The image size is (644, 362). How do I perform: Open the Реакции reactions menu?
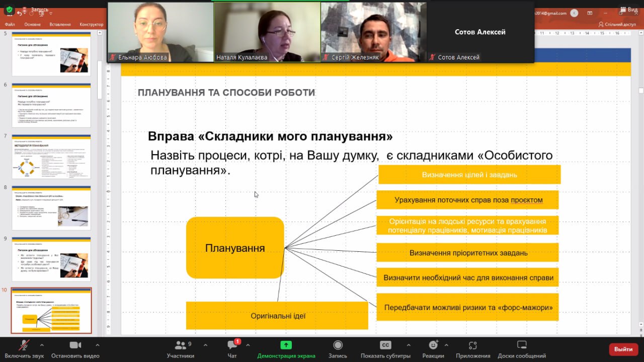[433, 349]
